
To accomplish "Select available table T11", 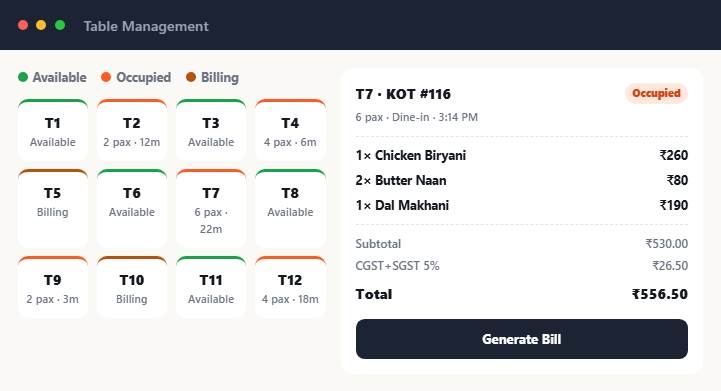I will (211, 287).
